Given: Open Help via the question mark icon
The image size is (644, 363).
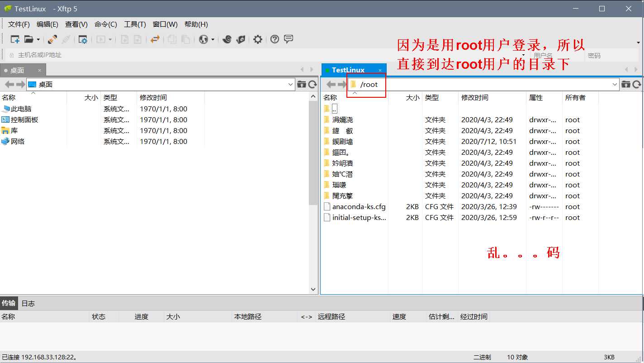Looking at the screenshot, I should [x=275, y=39].
